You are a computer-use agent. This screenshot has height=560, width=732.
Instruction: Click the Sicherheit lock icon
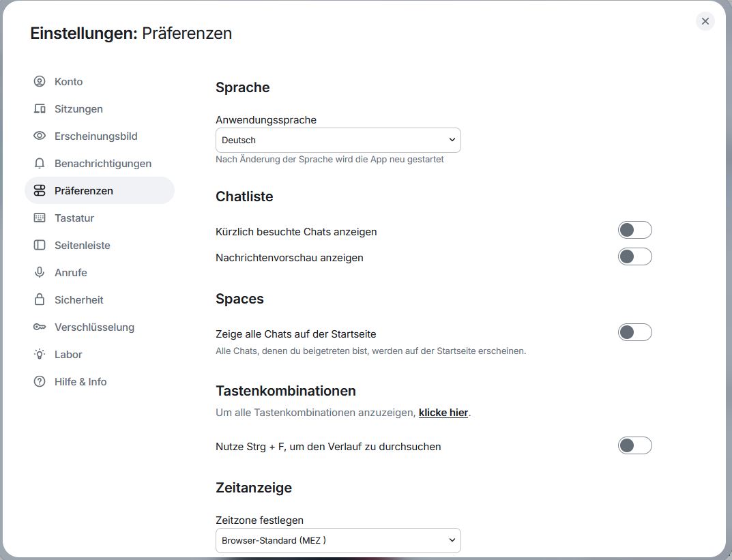pyautogui.click(x=40, y=300)
